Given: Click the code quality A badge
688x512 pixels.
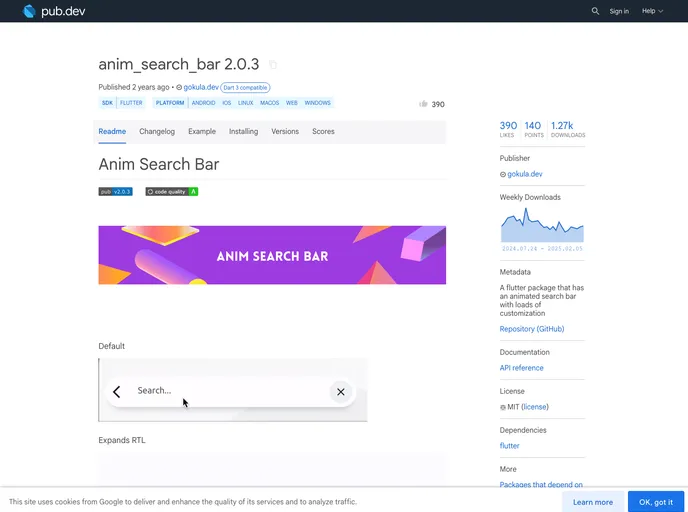Looking at the screenshot, I should click(172, 191).
